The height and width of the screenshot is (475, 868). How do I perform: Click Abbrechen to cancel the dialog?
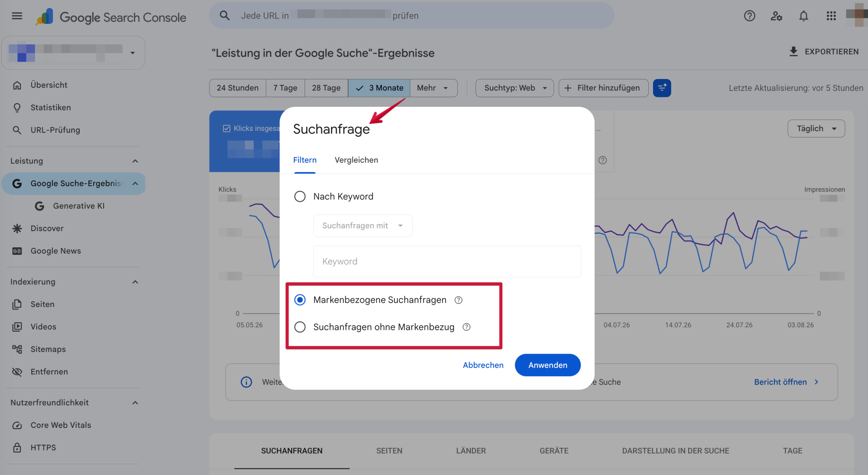point(483,365)
